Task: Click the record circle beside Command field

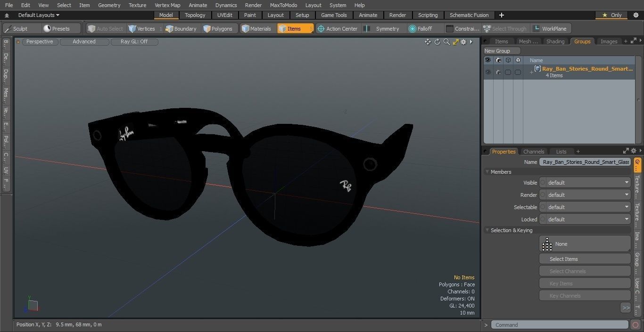Action: click(636, 325)
